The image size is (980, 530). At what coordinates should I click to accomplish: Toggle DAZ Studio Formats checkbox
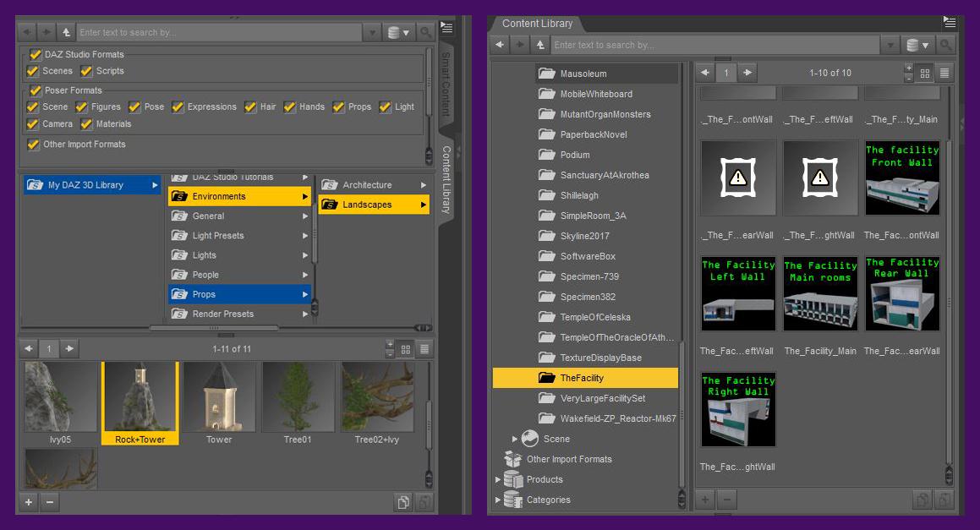pyautogui.click(x=36, y=54)
